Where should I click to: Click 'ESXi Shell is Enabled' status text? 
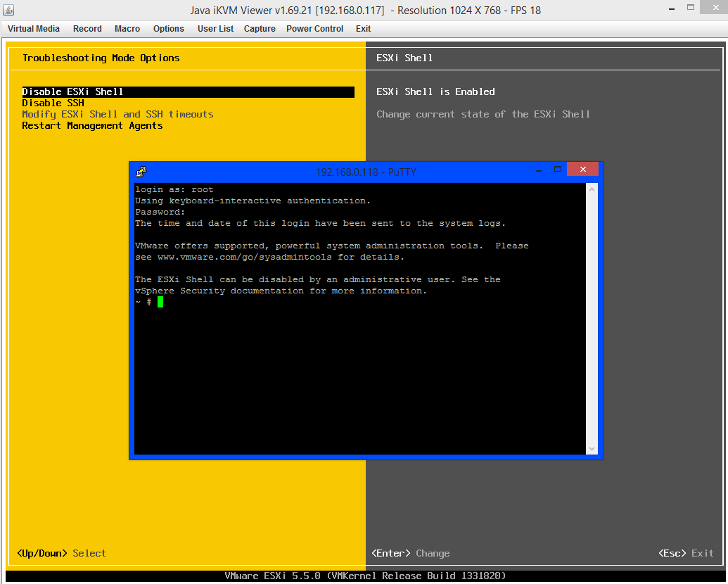pyautogui.click(x=435, y=91)
